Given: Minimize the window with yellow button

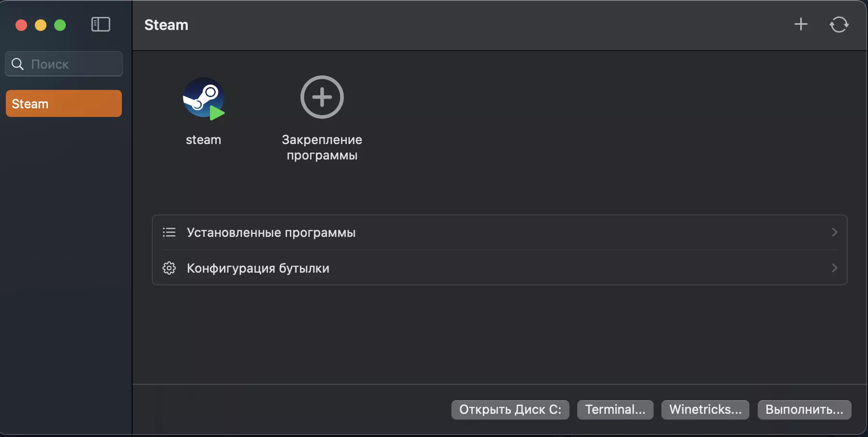Looking at the screenshot, I should point(41,25).
